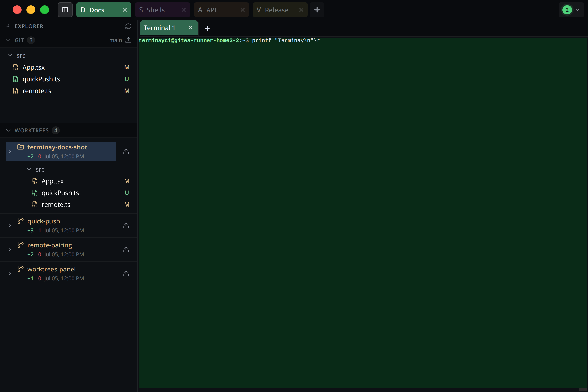The image size is (588, 392).
Task: Click terminay-docs-shot folder icon
Action: (x=21, y=147)
